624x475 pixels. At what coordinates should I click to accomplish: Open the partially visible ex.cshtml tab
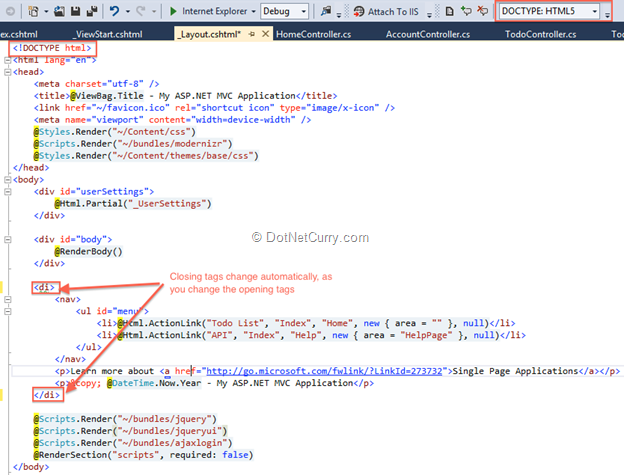click(x=19, y=34)
